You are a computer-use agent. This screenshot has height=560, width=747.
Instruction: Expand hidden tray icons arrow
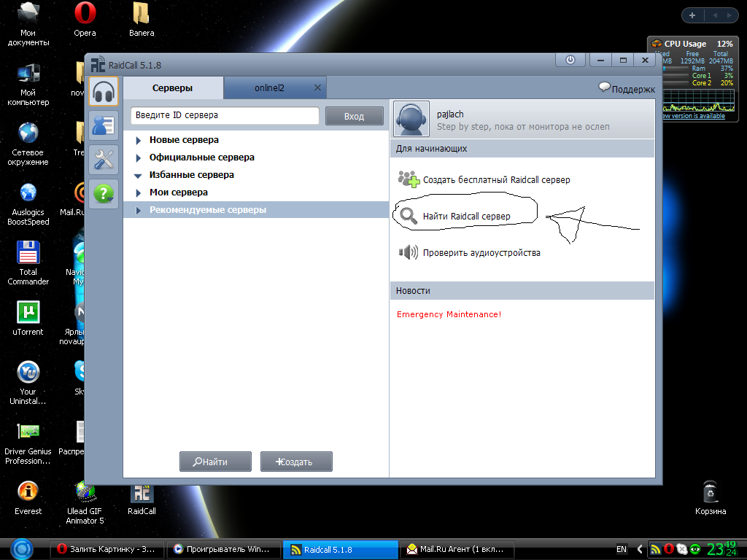click(640, 549)
